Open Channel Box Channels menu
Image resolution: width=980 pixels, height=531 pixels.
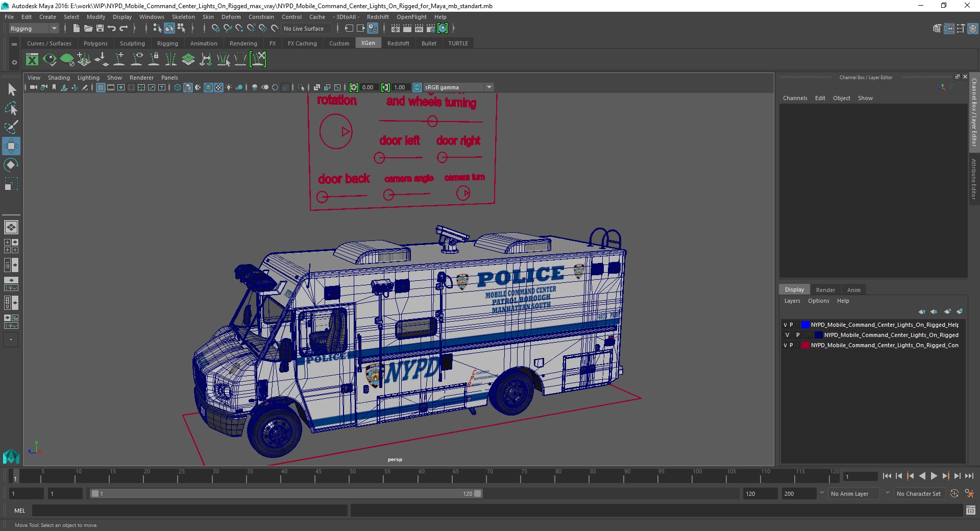[x=795, y=98]
